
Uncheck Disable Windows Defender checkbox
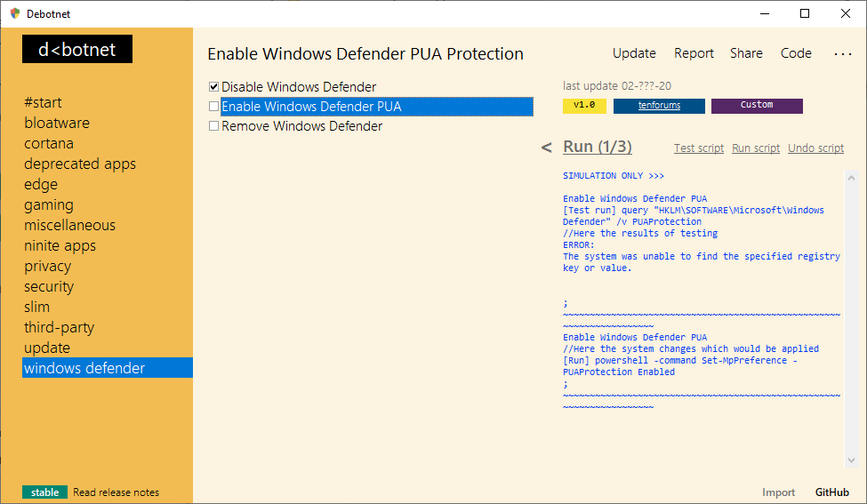pos(214,87)
